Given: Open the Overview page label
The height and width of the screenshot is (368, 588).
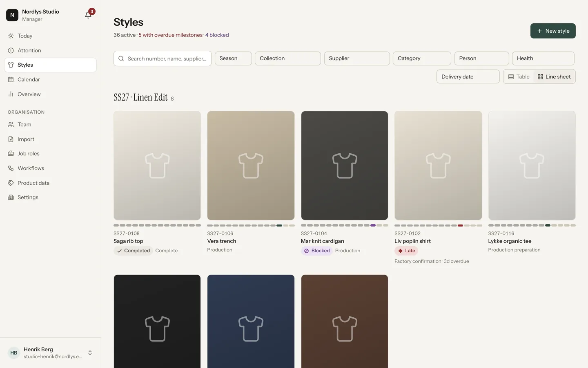Looking at the screenshot, I should [29, 94].
